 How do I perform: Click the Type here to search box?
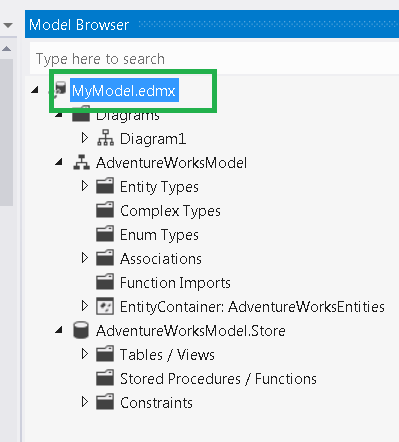[214, 58]
